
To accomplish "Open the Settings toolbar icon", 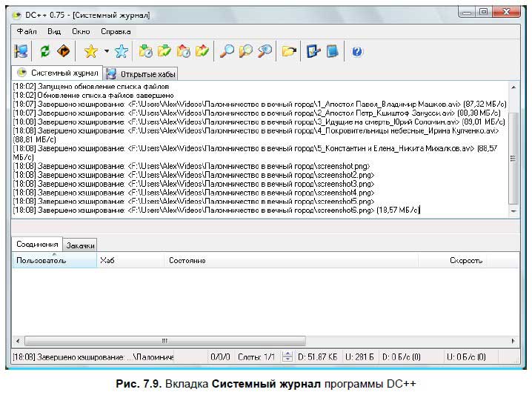I will tap(313, 52).
